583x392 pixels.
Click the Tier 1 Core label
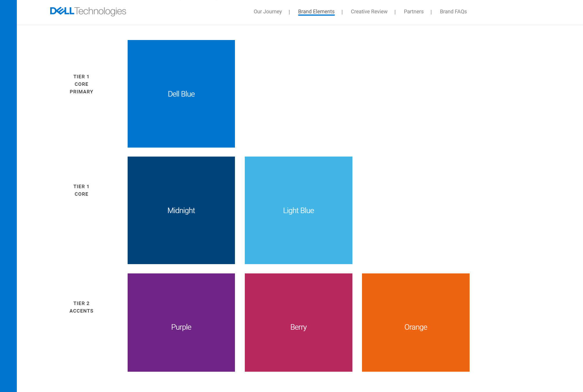(82, 190)
